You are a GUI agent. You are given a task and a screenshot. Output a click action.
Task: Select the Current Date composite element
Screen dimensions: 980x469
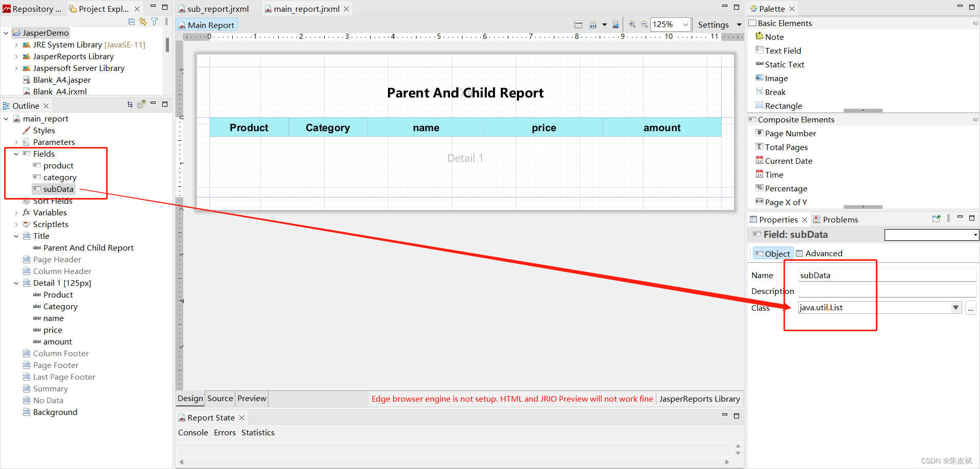point(789,161)
